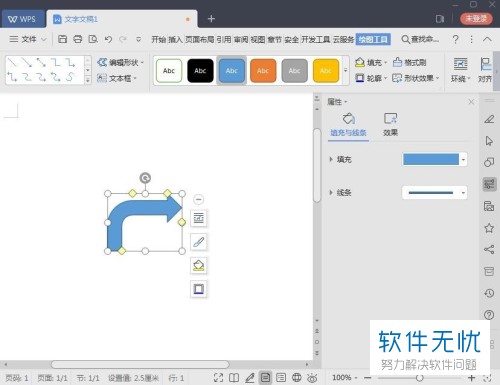Open the line style dropdown in properties panel

pos(463,193)
